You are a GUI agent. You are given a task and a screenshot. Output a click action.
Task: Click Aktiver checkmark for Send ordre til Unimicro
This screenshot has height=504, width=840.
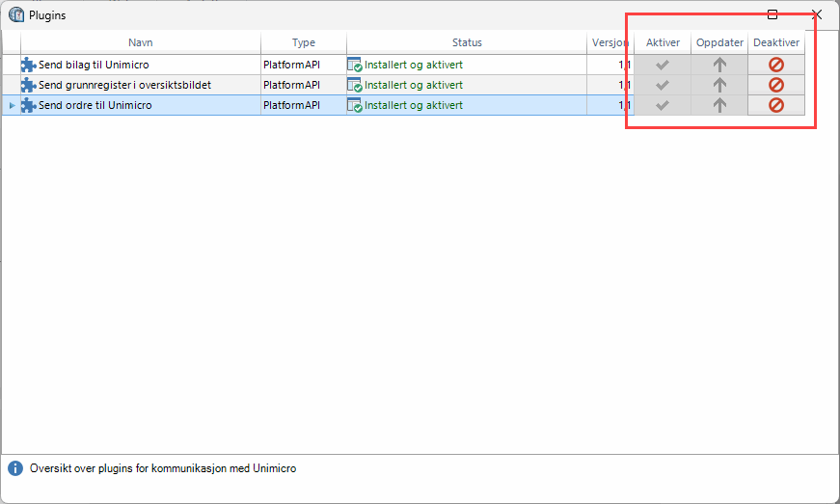click(x=662, y=105)
